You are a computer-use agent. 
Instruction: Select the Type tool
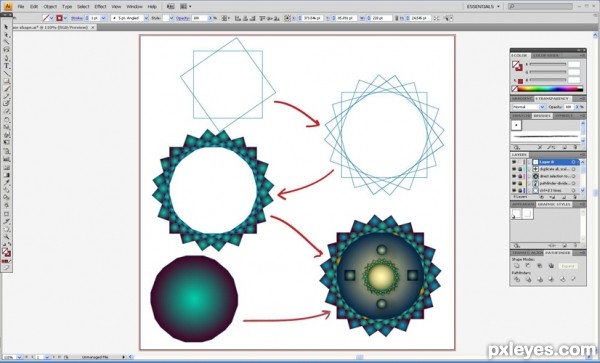7,66
